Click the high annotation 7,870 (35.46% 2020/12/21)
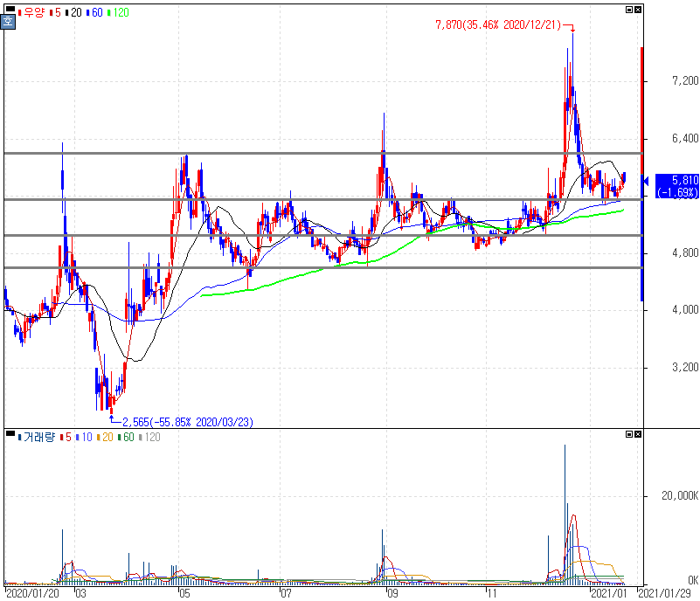Image resolution: width=700 pixels, height=601 pixels. click(x=498, y=24)
